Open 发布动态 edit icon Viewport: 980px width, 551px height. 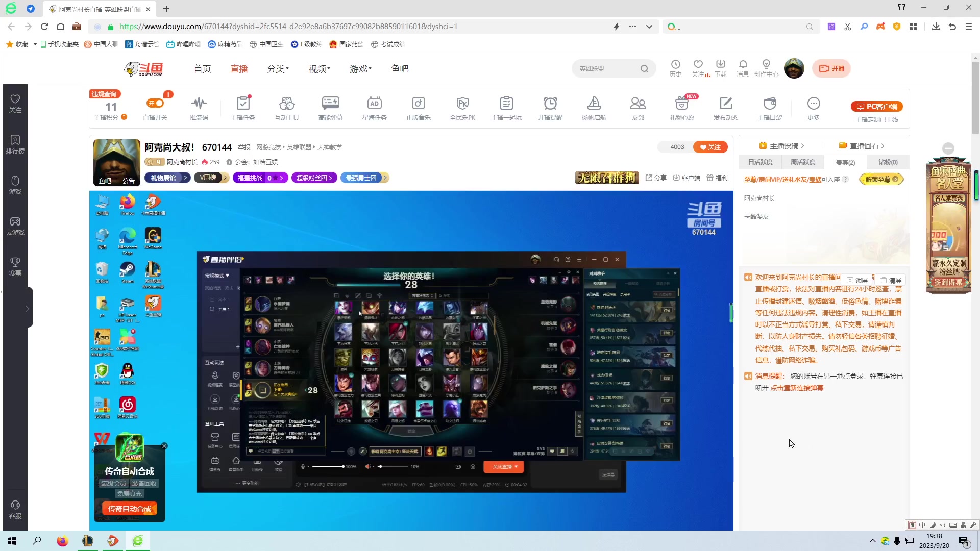click(726, 104)
